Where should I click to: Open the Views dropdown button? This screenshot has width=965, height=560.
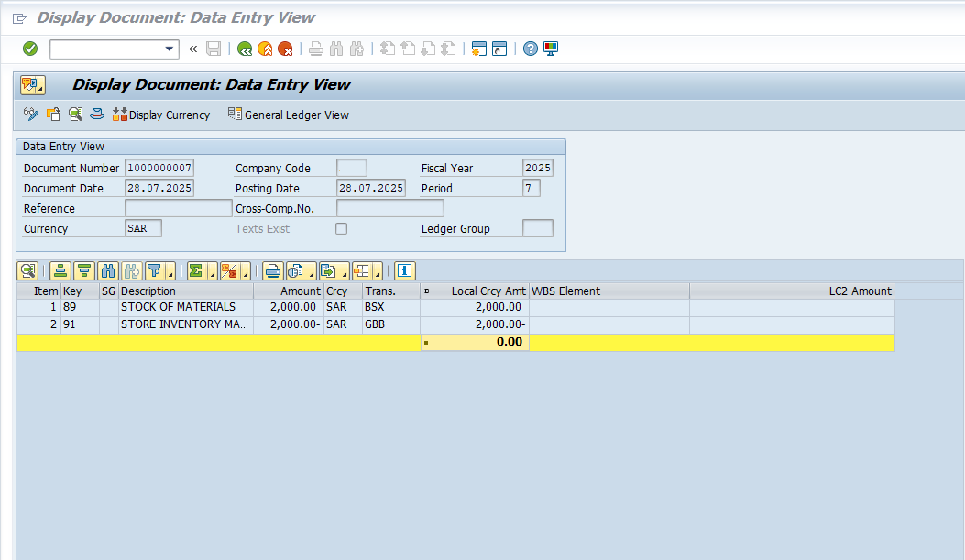[301, 270]
